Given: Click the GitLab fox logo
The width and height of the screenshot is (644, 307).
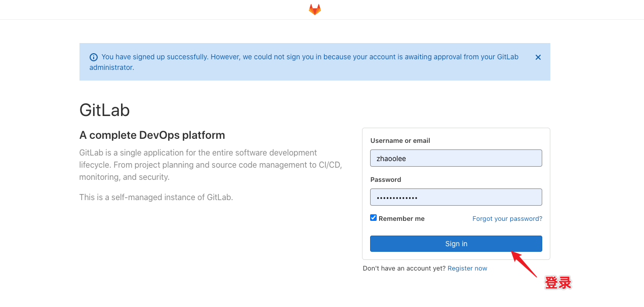Looking at the screenshot, I should click(x=315, y=10).
